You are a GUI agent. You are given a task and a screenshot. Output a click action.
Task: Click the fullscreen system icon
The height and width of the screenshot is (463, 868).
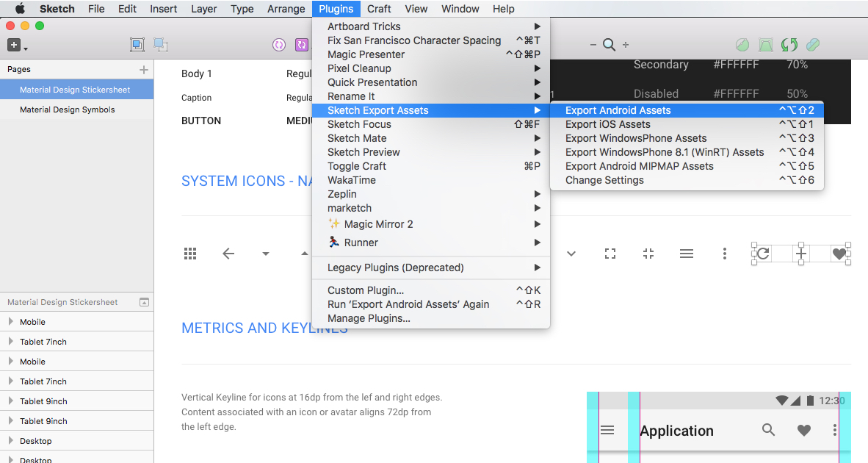click(x=610, y=254)
